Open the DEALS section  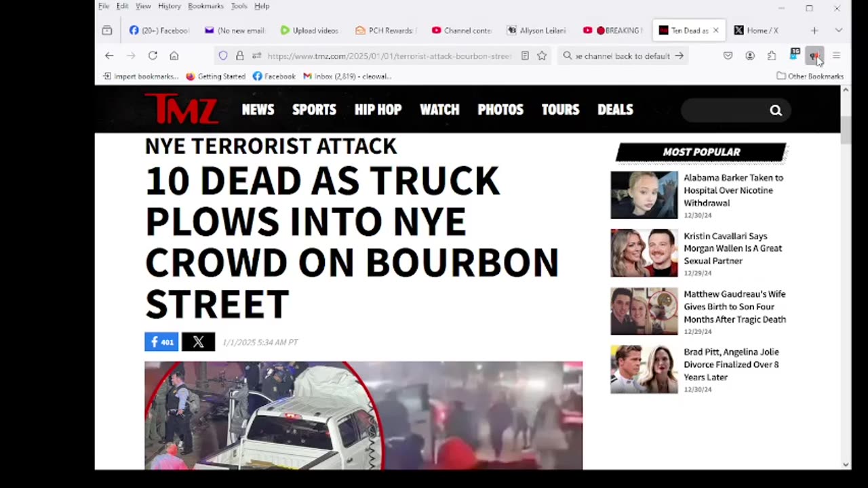pos(615,109)
